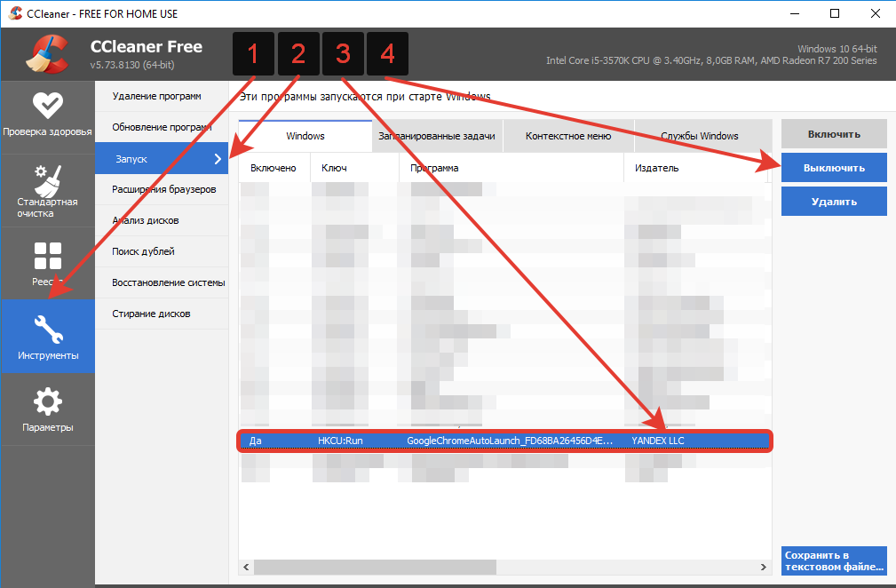
Task: Open the Tools (Инструменты) wrench section
Action: [x=47, y=336]
